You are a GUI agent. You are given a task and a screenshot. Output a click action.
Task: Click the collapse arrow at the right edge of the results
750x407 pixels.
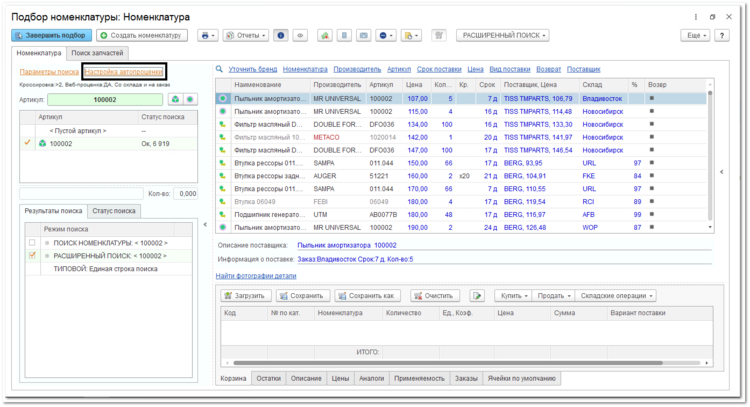coord(722,172)
